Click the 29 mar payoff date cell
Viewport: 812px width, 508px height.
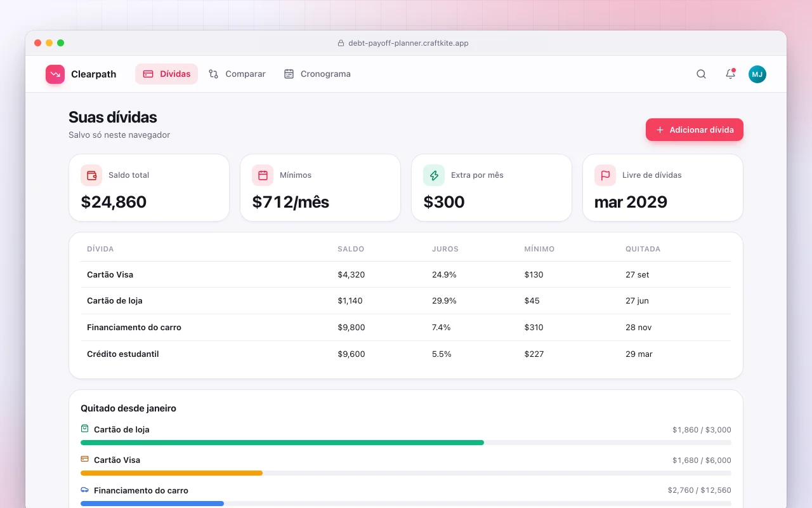click(639, 354)
